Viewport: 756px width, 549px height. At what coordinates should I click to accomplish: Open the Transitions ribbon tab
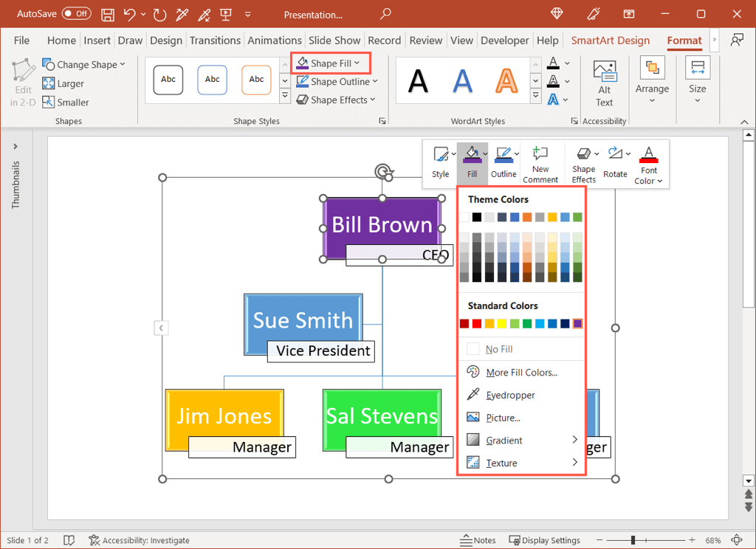pyautogui.click(x=215, y=41)
